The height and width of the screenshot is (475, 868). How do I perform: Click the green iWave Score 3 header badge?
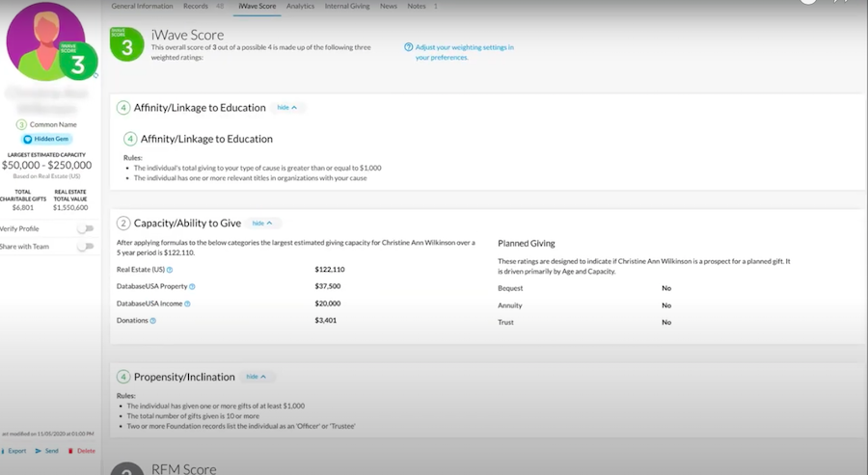point(126,44)
